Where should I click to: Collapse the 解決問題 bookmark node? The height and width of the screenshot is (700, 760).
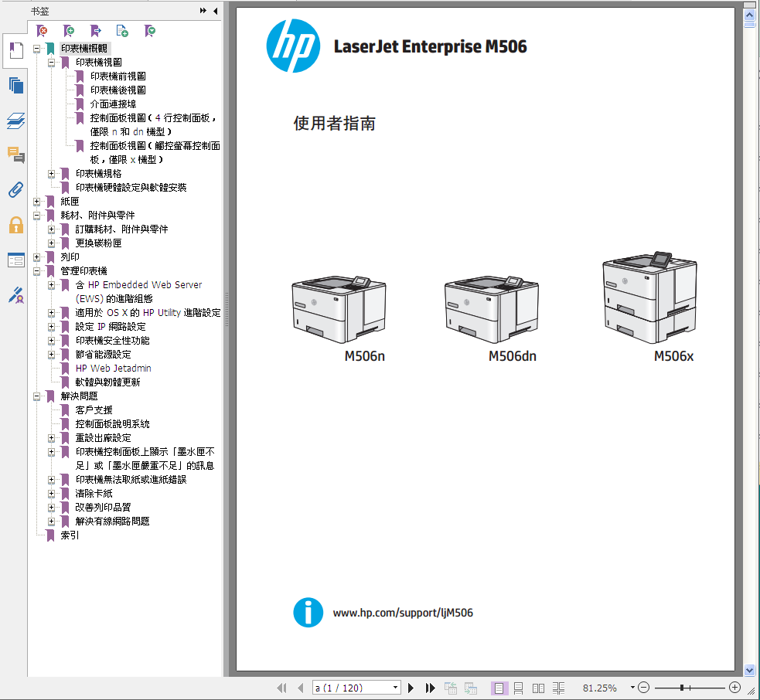(x=36, y=397)
